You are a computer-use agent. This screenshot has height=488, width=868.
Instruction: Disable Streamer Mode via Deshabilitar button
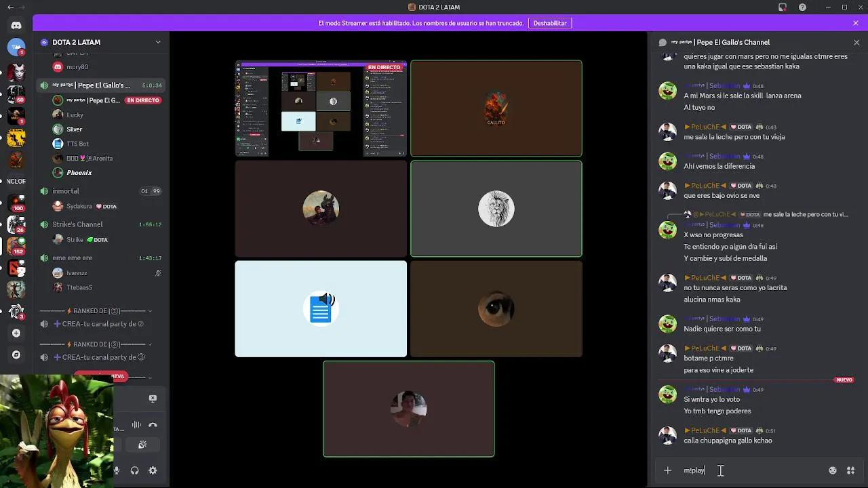point(550,23)
